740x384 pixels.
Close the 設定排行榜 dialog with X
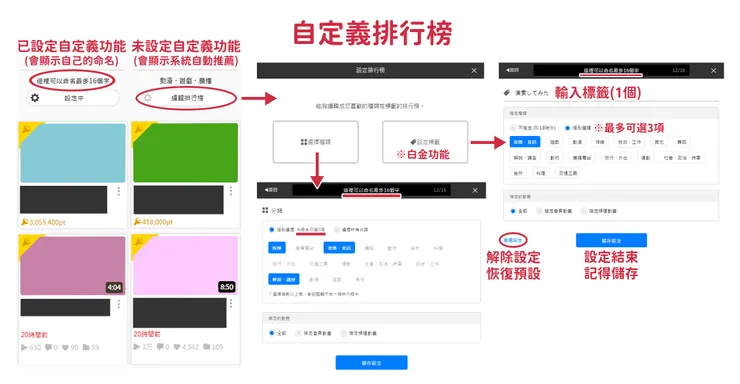(x=474, y=70)
